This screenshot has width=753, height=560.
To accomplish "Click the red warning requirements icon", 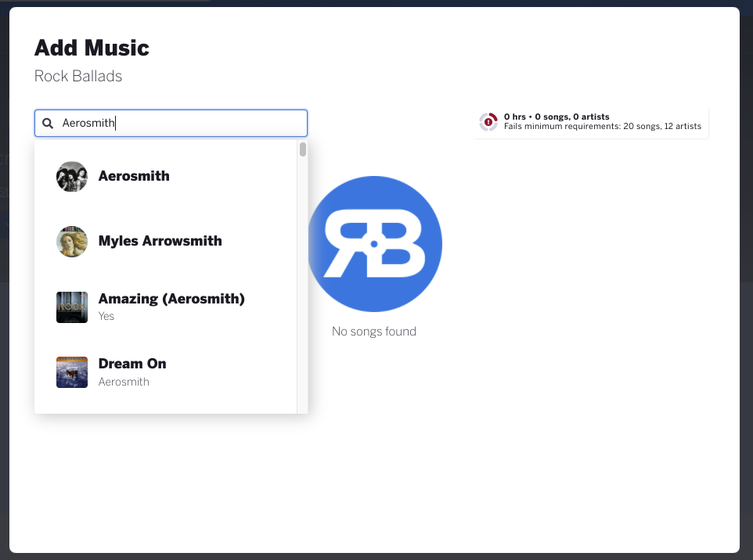I will (x=488, y=122).
